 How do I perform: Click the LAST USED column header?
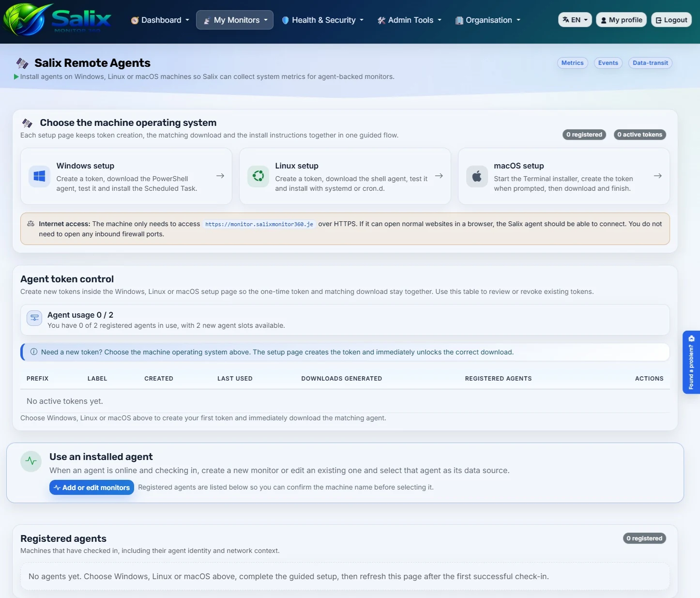235,379
